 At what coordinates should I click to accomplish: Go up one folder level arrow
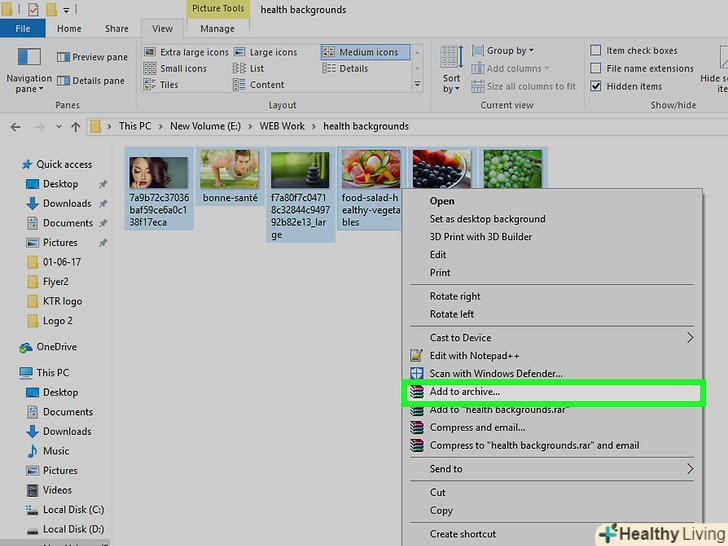[x=75, y=127]
